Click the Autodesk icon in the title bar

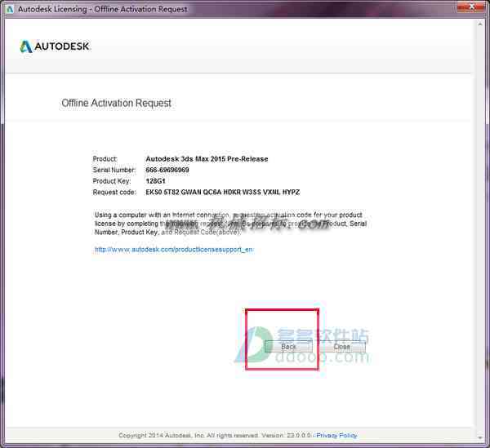coord(10,9)
